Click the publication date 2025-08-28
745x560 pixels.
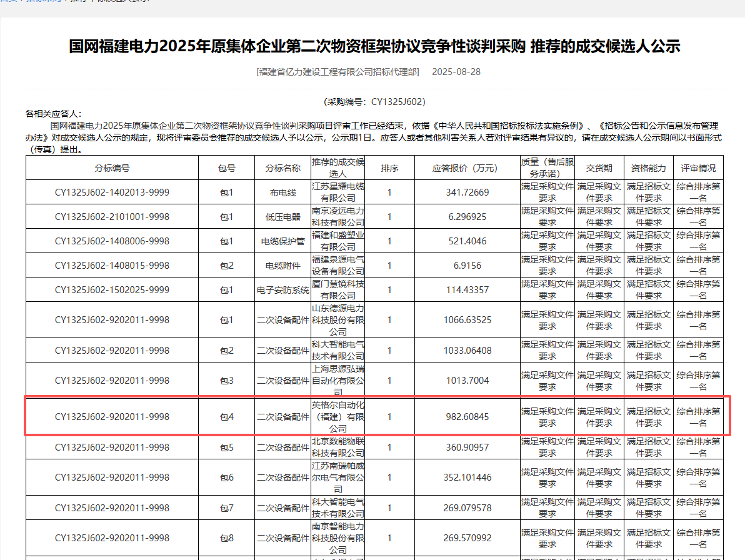coord(456,72)
